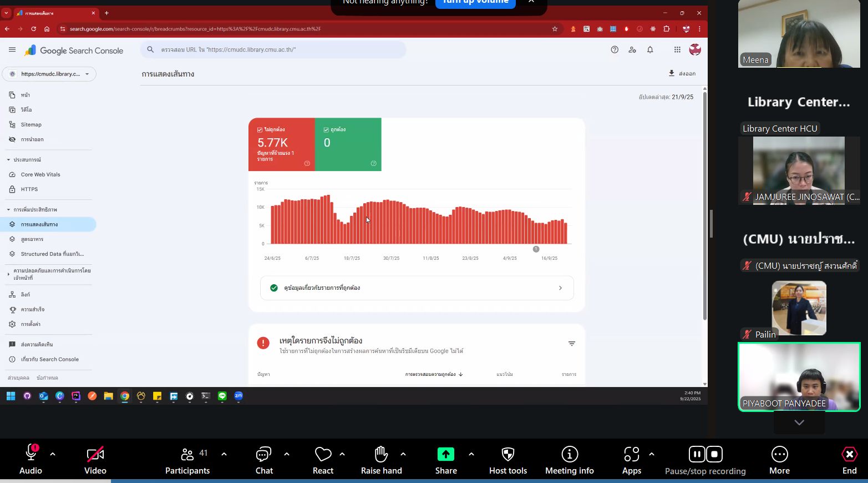Image resolution: width=868 pixels, height=483 pixels.
Task: Open the Google apps grid icon
Action: point(677,50)
